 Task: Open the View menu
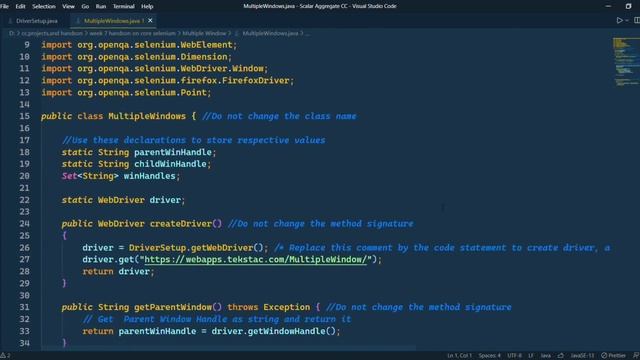(68, 6)
